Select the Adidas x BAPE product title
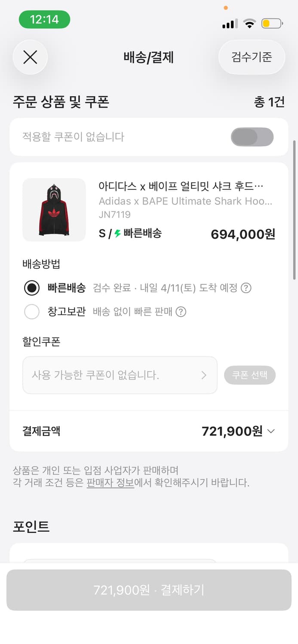The image size is (298, 644). coord(181,201)
